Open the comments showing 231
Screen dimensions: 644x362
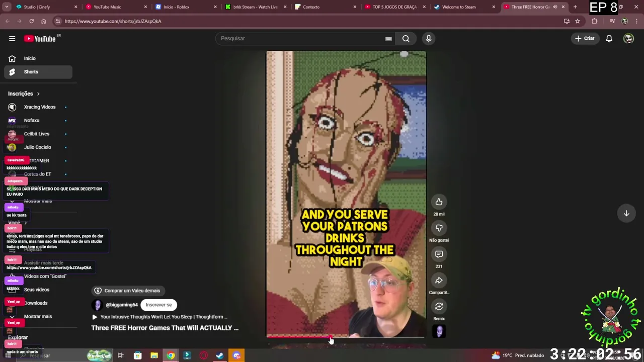(439, 254)
